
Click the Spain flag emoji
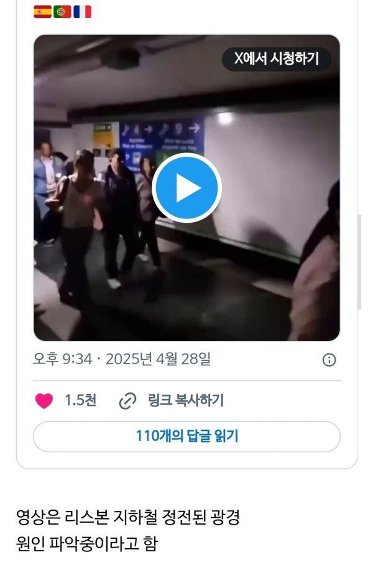(43, 12)
